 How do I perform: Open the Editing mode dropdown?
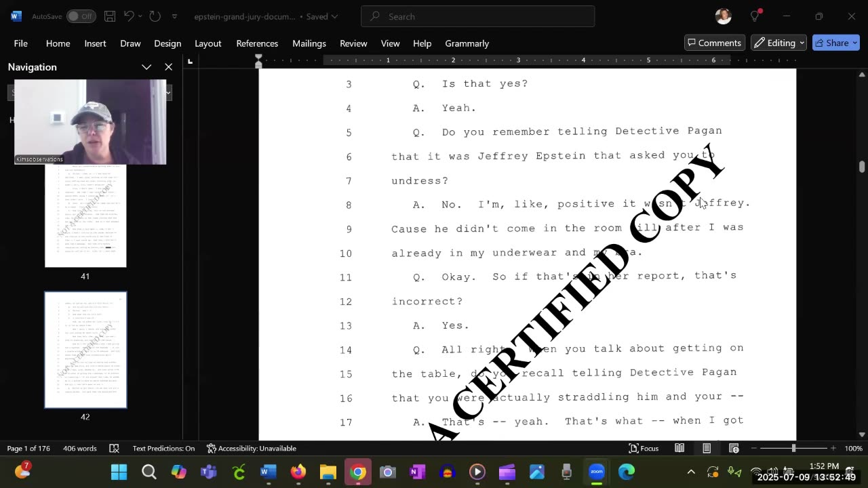[779, 43]
